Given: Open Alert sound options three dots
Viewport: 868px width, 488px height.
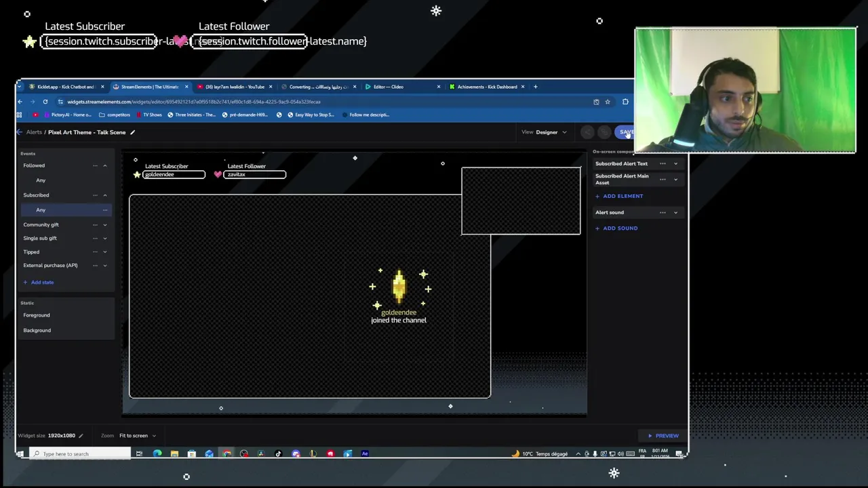Looking at the screenshot, I should [x=663, y=212].
